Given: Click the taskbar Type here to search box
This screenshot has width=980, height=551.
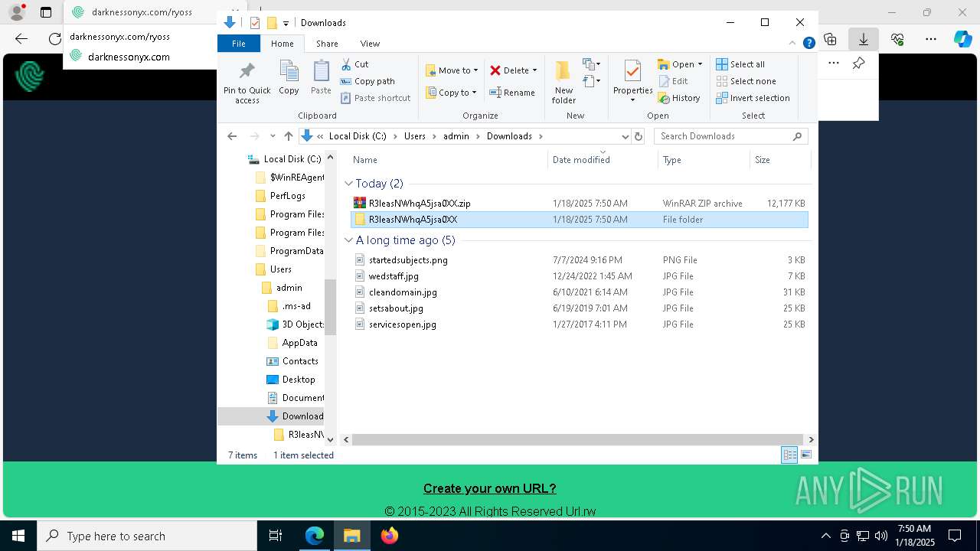Looking at the screenshot, I should pos(147,536).
